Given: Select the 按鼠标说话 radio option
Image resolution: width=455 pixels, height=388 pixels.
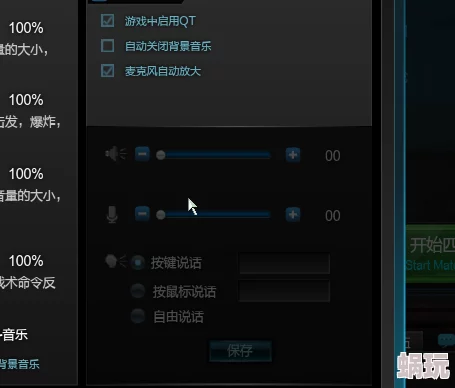Looking at the screenshot, I should coord(138,291).
